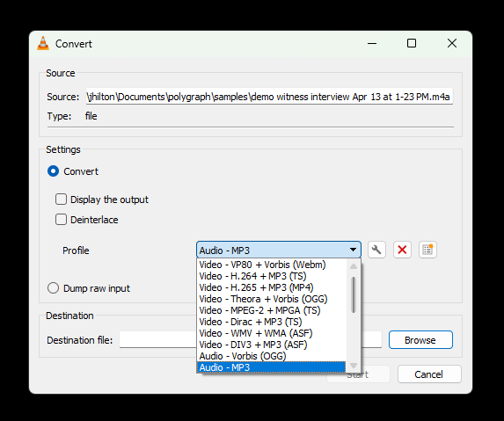Delete selected profile with red X
The image size is (504, 421).
pyautogui.click(x=402, y=250)
